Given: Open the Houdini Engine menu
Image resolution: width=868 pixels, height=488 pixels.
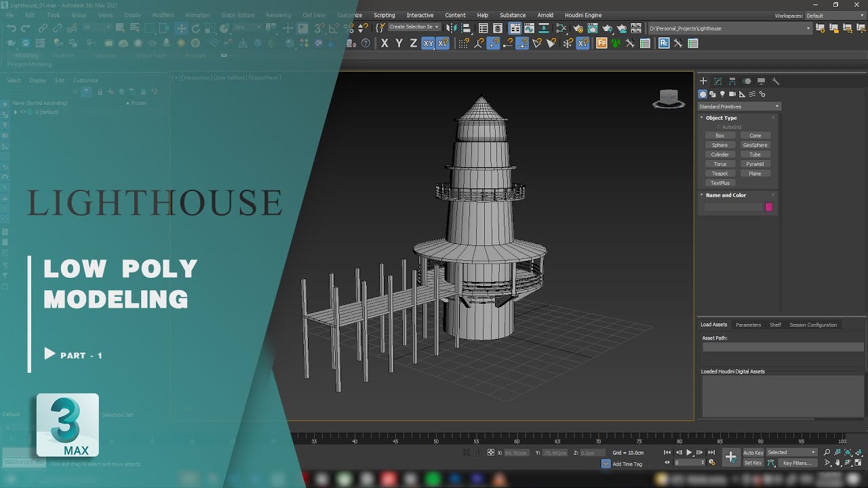Looking at the screenshot, I should tap(583, 15).
